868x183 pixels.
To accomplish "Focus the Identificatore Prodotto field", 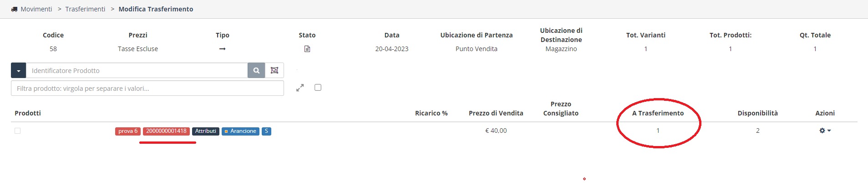I will [137, 70].
